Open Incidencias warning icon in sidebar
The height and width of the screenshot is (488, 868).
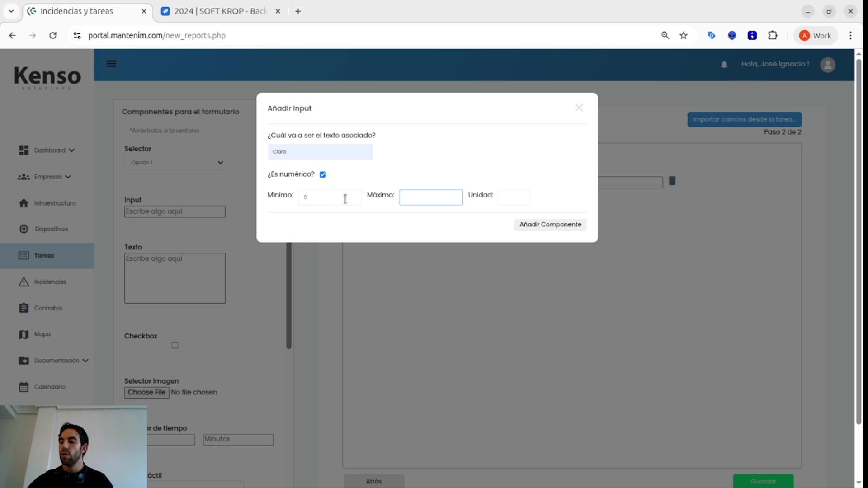tap(24, 282)
